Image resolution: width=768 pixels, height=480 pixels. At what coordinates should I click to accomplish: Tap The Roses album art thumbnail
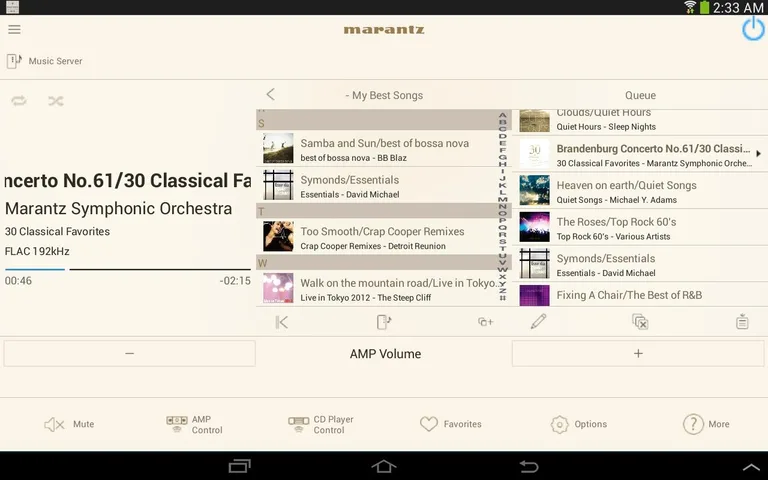tap(534, 227)
